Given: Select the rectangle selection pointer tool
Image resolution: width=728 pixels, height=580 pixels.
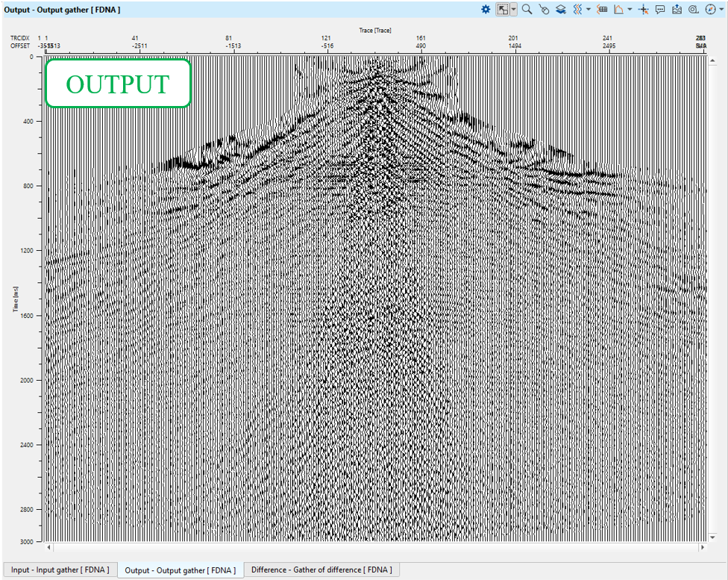Looking at the screenshot, I should (x=503, y=10).
